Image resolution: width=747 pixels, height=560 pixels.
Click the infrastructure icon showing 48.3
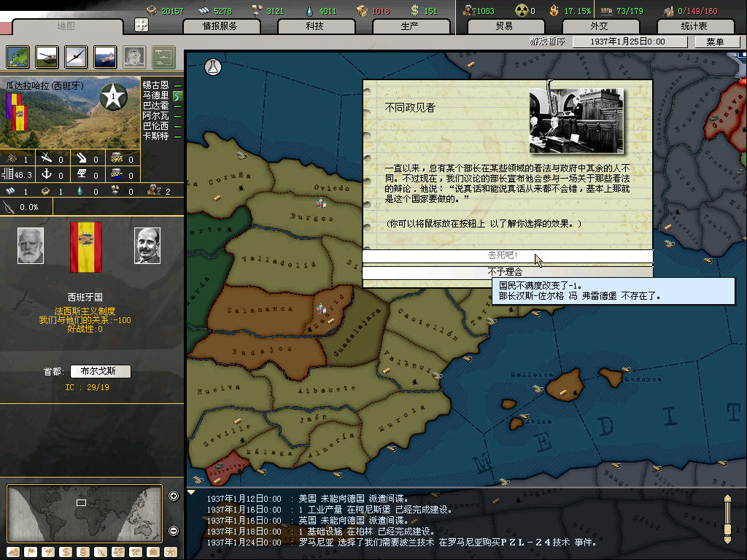pyautogui.click(x=7, y=174)
